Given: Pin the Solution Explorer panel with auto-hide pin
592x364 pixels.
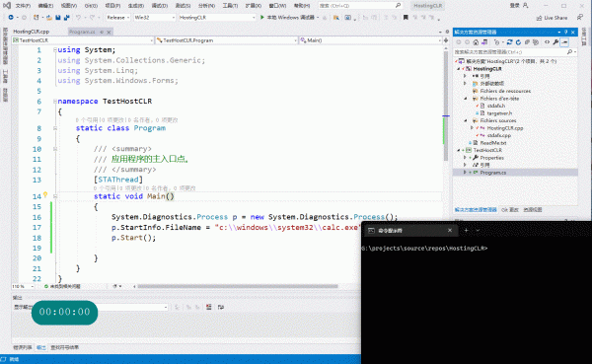Looking at the screenshot, I should (x=565, y=33).
